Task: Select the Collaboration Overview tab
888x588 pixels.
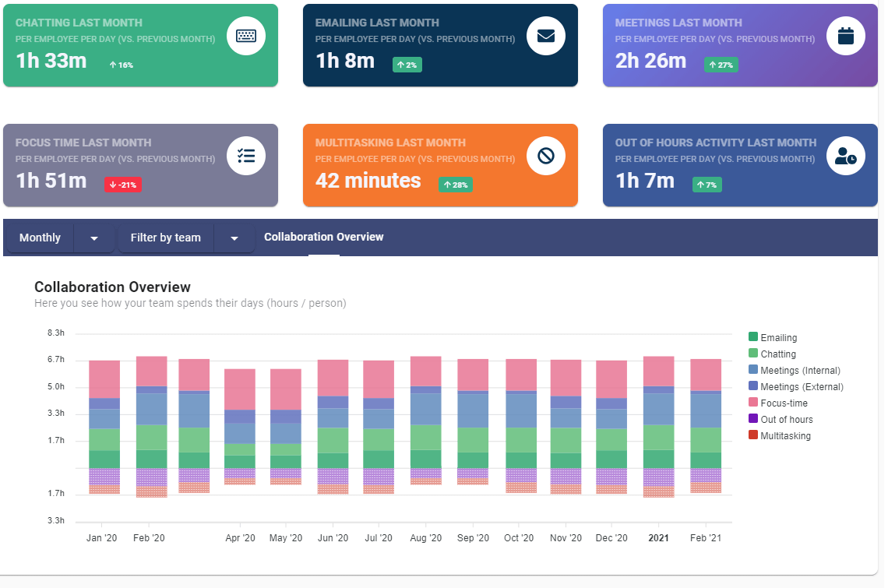Action: coord(323,237)
